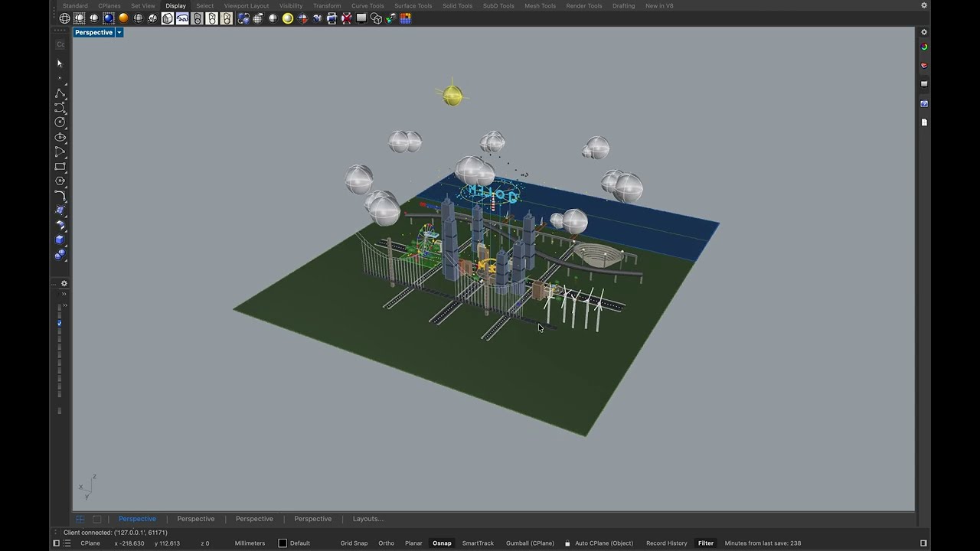The image size is (980, 551).
Task: Select the solid Box tool icon
Action: pos(60,240)
